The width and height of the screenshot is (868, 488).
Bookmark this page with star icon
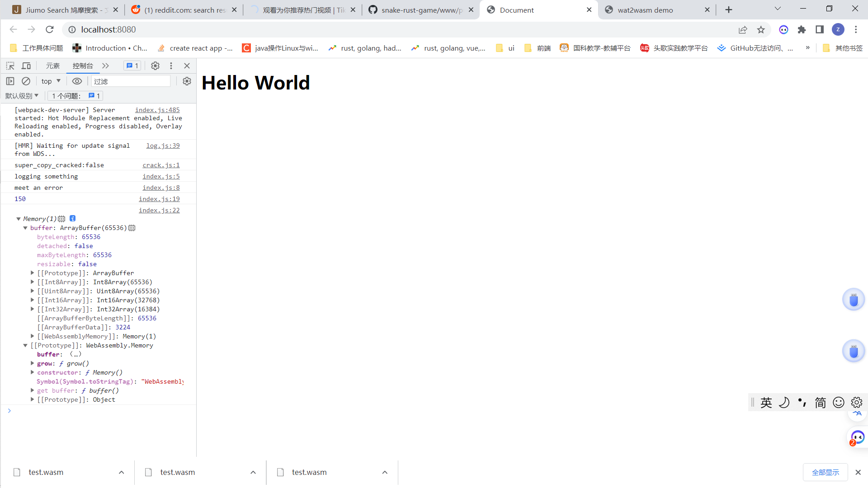[761, 30]
